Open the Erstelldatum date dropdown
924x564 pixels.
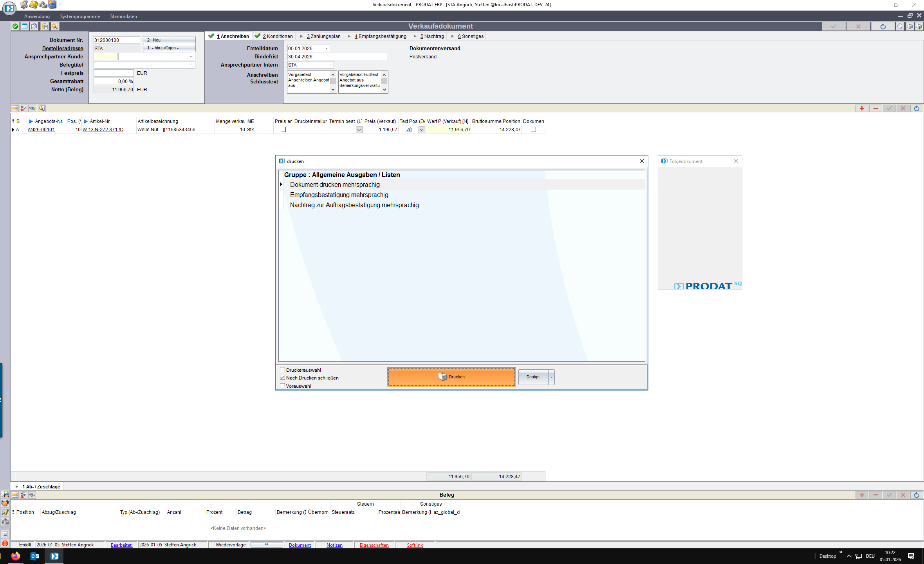[326, 49]
